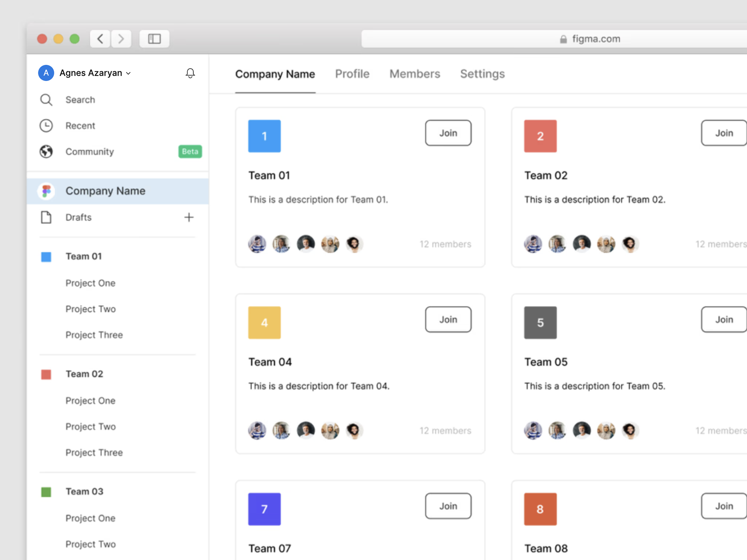
Task: Open Project Three under Team 01
Action: click(94, 335)
